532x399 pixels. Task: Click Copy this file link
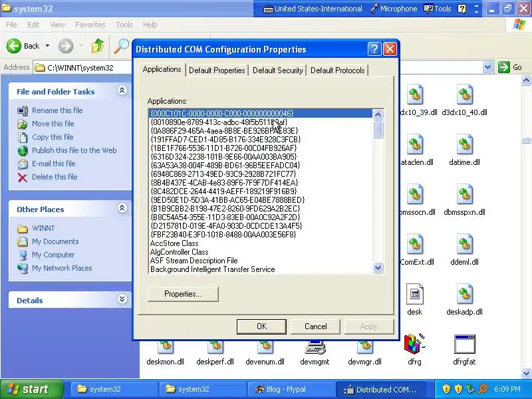[x=53, y=137]
